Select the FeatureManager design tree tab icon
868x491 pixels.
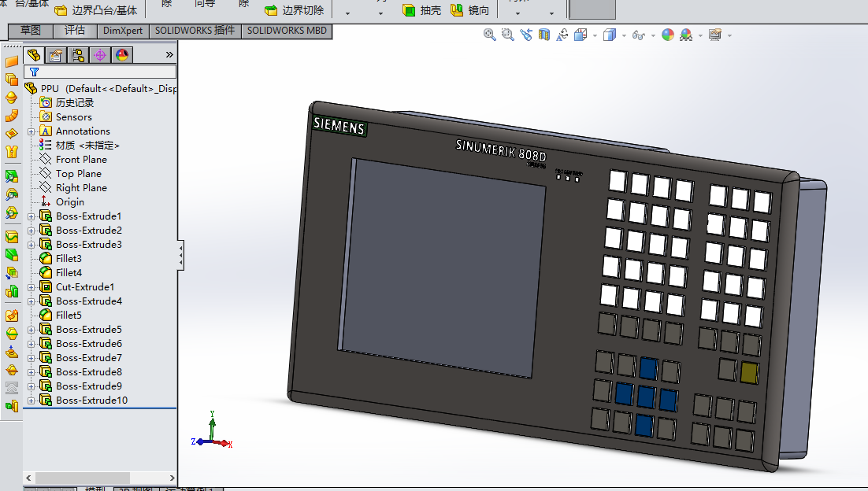[34, 55]
